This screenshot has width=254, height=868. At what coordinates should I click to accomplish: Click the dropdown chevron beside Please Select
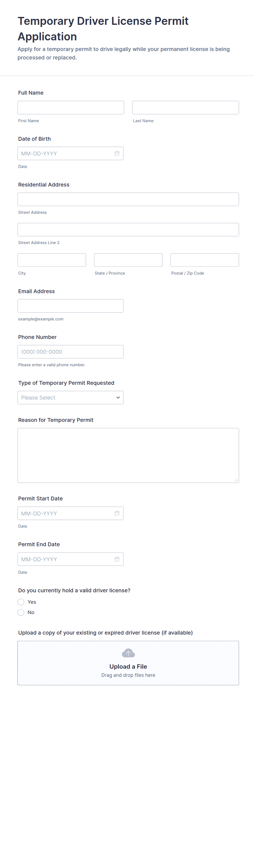(x=118, y=398)
